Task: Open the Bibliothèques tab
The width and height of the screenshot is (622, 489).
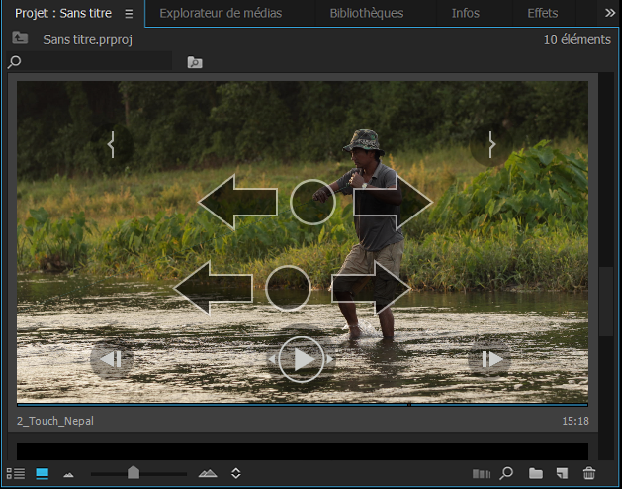Action: click(x=366, y=13)
